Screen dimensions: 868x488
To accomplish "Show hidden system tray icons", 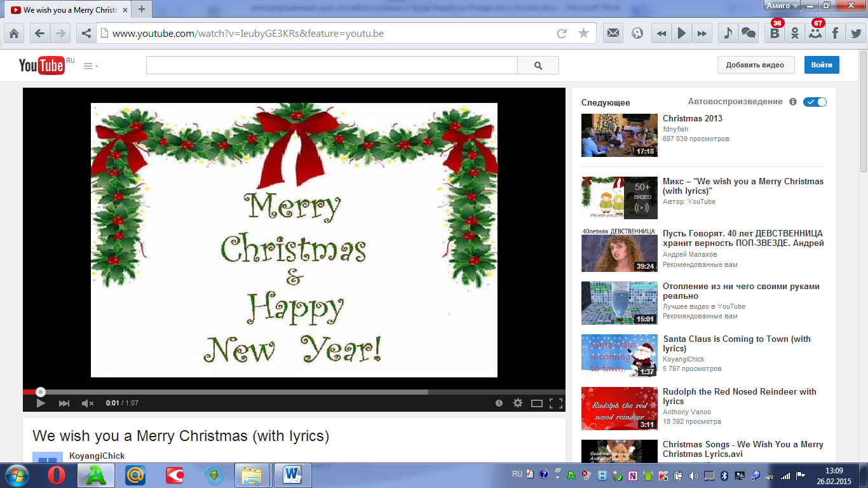I will pyautogui.click(x=557, y=474).
